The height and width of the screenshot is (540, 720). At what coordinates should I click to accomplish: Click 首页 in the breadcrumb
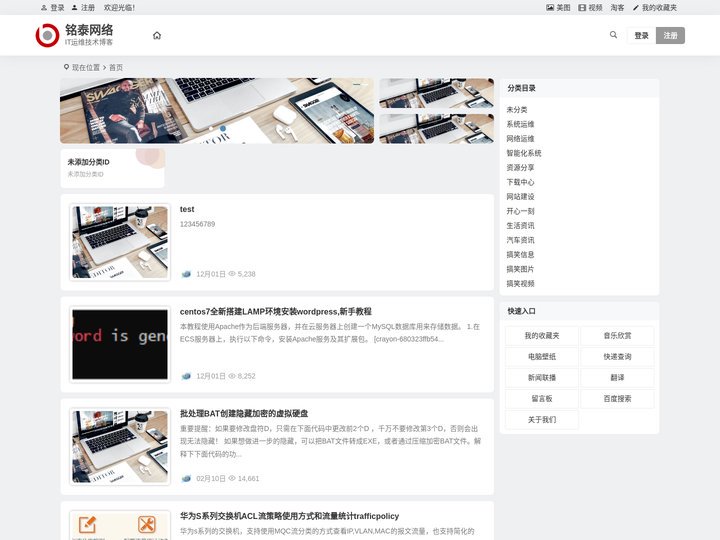pos(116,68)
